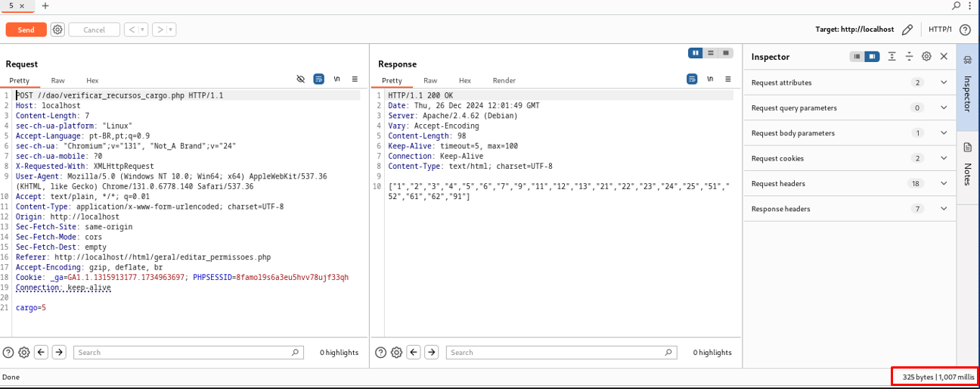The image size is (980, 389).
Task: Select Repeater tab 5
Action: pos(11,5)
